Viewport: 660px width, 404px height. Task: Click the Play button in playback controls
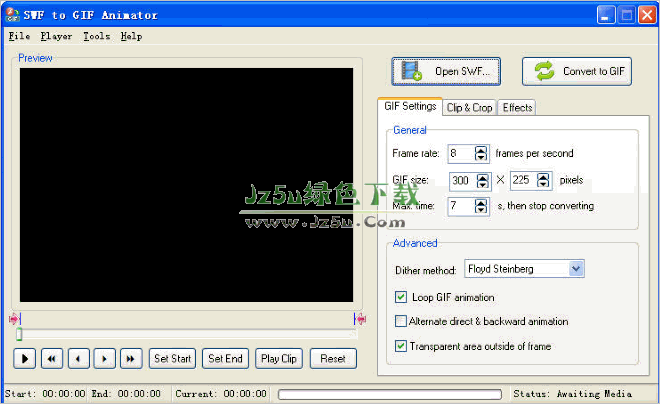pos(24,359)
